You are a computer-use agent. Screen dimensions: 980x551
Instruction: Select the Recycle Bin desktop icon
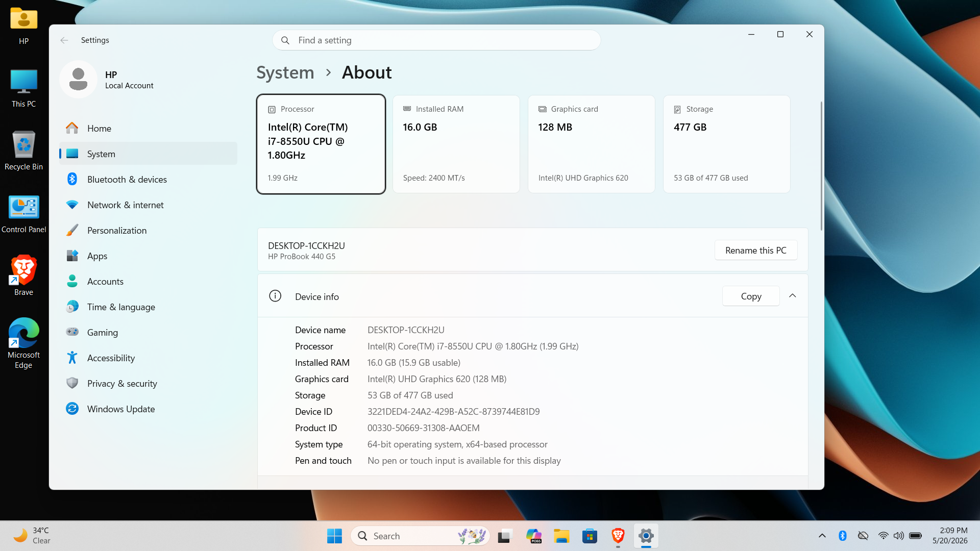pyautogui.click(x=23, y=151)
